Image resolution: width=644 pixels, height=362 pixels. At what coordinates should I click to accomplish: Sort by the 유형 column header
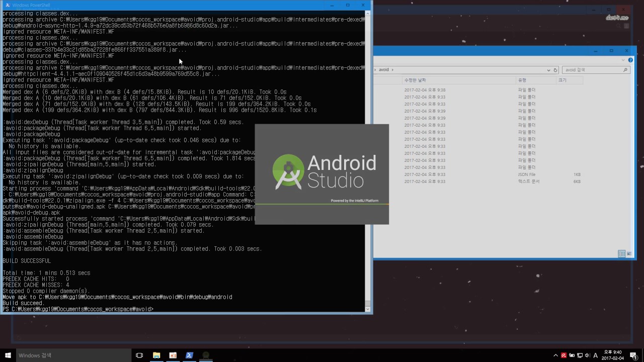536,80
